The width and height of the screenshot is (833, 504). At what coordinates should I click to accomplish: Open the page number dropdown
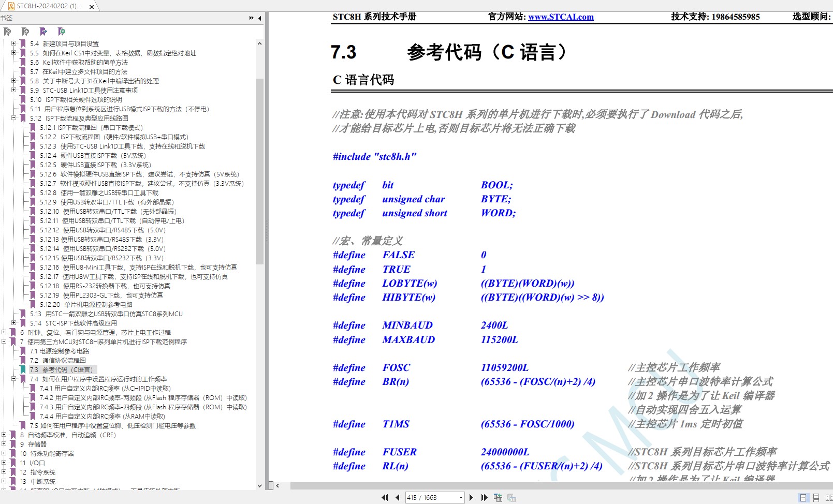click(x=461, y=498)
